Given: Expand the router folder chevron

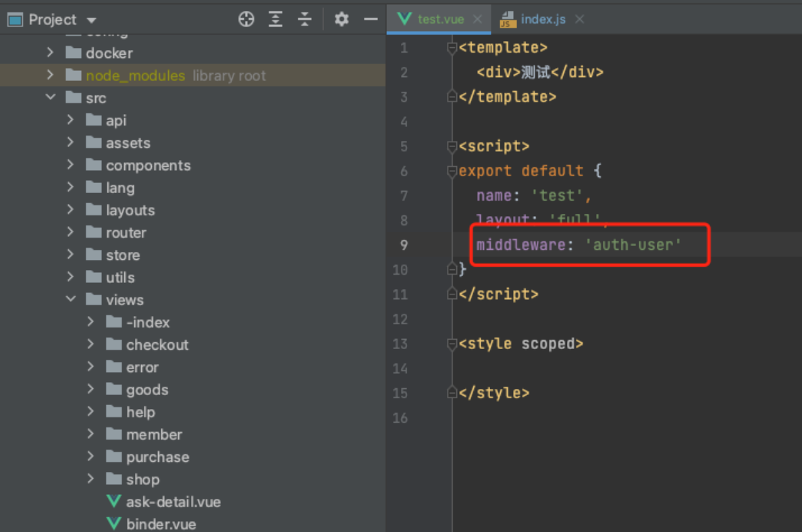Looking at the screenshot, I should coord(70,232).
